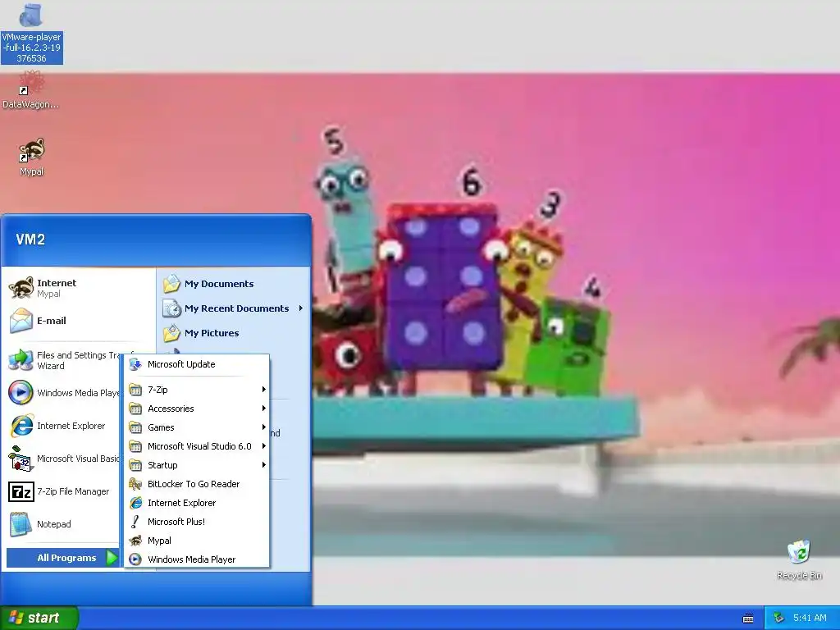Screen dimensions: 840x630
Task: Expand the Games submenu arrow
Action: point(263,427)
